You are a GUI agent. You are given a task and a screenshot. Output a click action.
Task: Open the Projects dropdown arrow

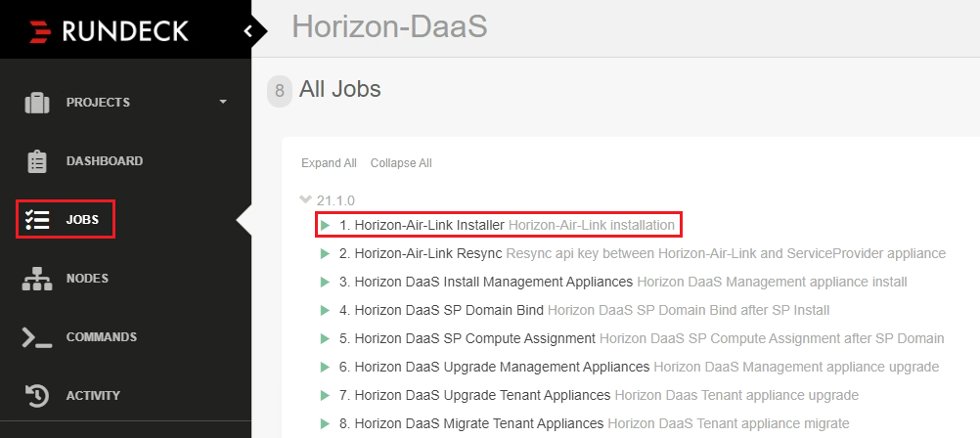(223, 102)
